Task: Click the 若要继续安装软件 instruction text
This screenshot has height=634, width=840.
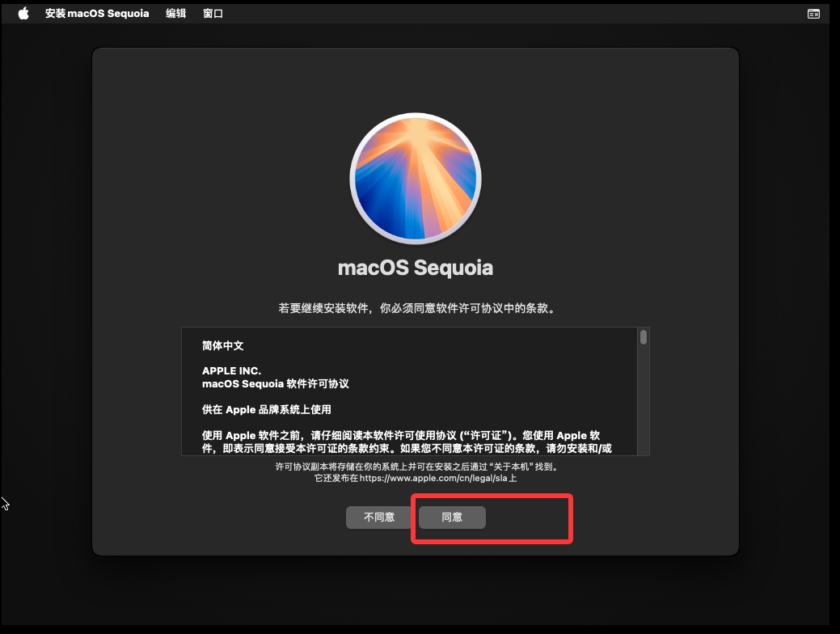Action: tap(417, 308)
